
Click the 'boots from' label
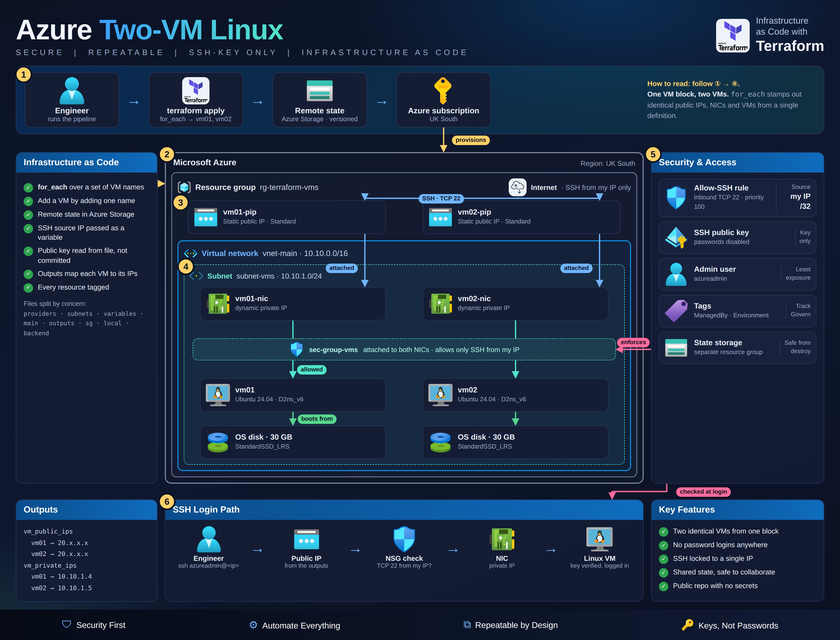pyautogui.click(x=317, y=419)
